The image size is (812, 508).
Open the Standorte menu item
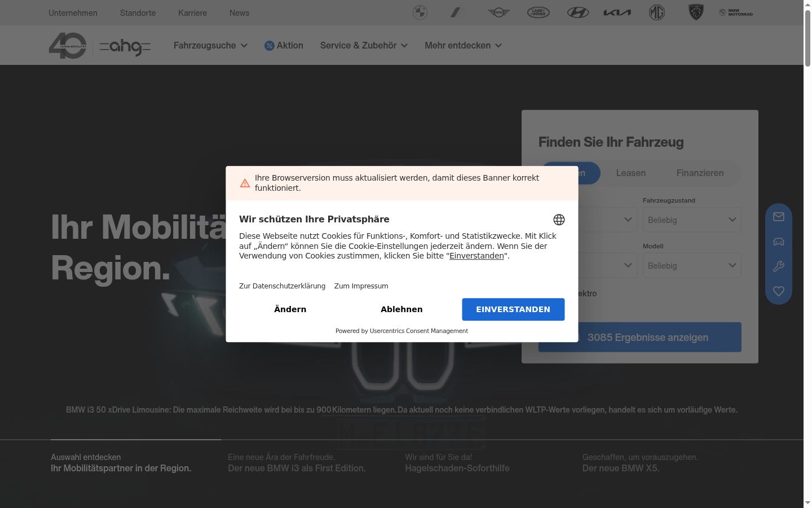[138, 12]
